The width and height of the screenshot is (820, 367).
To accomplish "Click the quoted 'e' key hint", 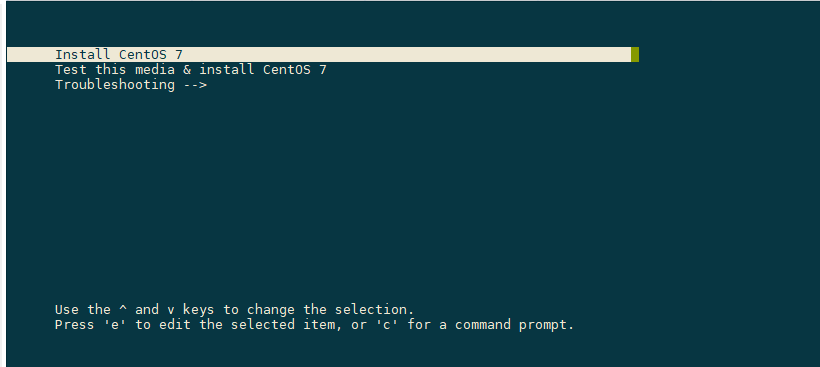I will [x=115, y=325].
